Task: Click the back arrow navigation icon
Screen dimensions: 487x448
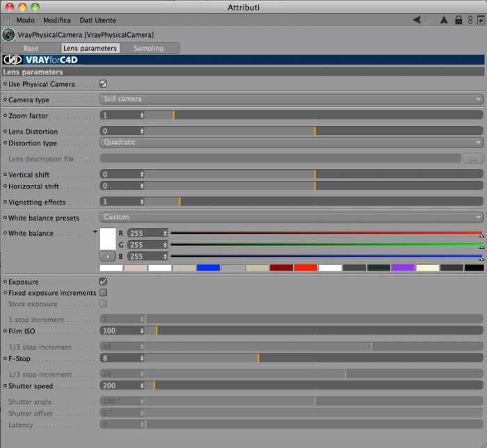Action: [x=417, y=20]
